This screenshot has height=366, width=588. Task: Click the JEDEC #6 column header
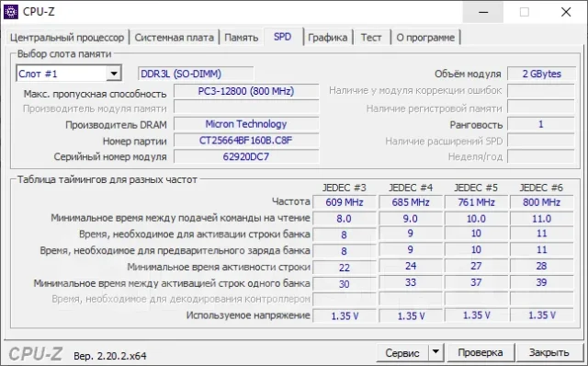[541, 188]
